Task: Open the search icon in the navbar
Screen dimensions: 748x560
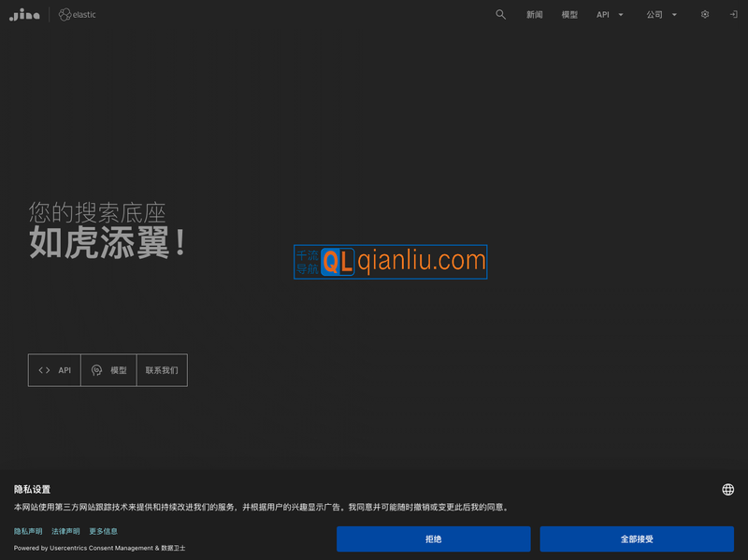Action: click(500, 14)
